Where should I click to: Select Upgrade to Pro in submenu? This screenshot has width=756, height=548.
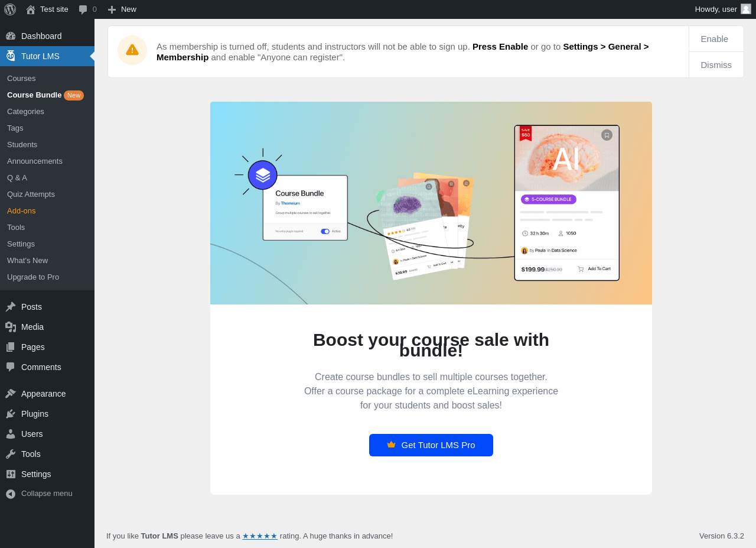[x=33, y=277]
